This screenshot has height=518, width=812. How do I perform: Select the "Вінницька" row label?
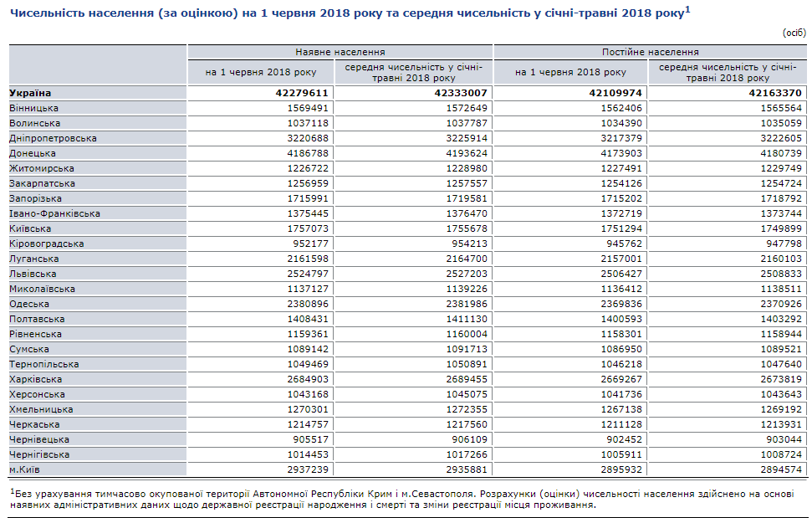(x=33, y=108)
